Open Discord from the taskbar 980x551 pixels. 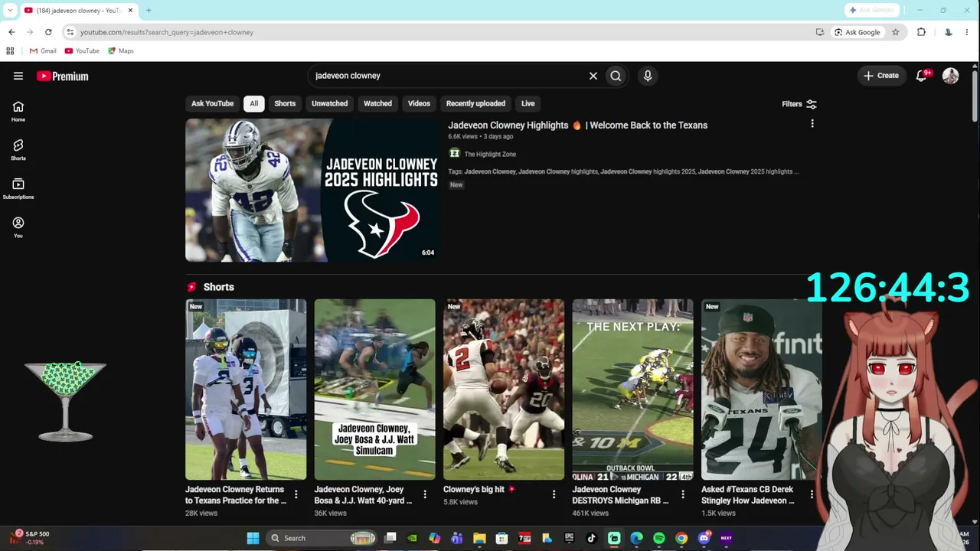[704, 538]
